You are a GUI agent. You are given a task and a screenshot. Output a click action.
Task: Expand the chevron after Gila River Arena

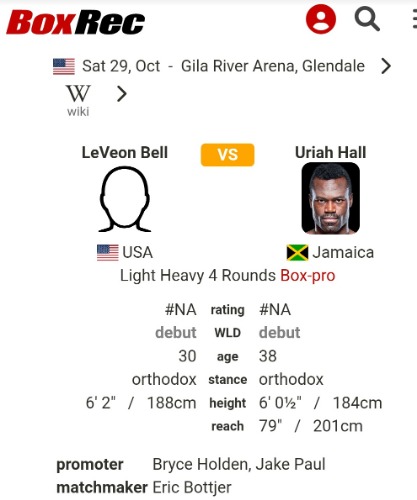coord(386,66)
